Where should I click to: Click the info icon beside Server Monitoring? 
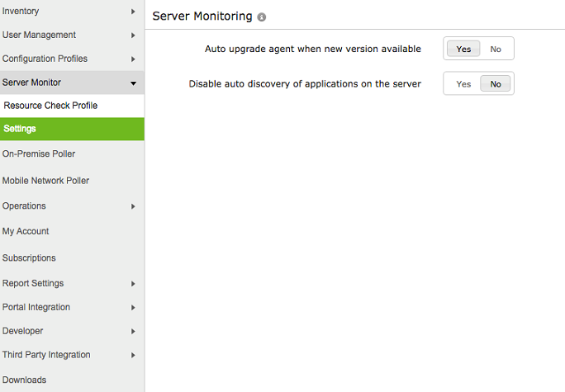coord(262,17)
